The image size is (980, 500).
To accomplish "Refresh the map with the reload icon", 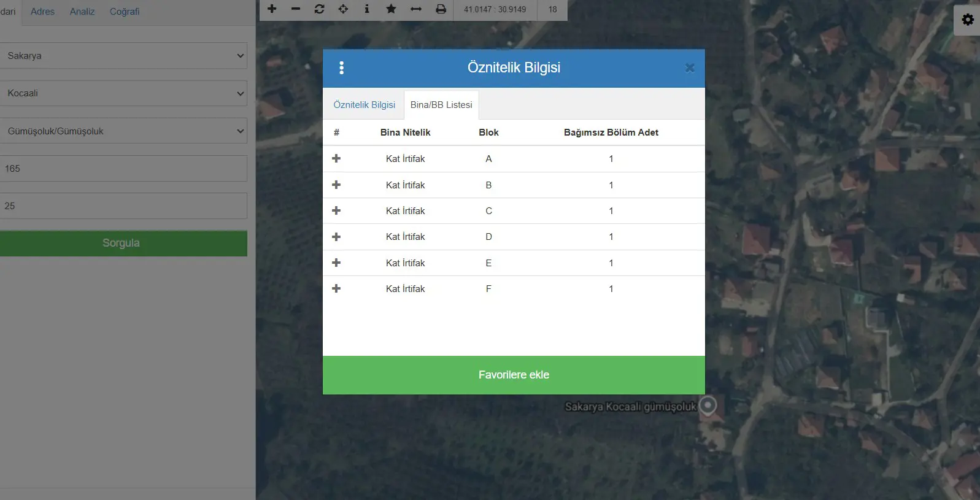I will pos(319,9).
